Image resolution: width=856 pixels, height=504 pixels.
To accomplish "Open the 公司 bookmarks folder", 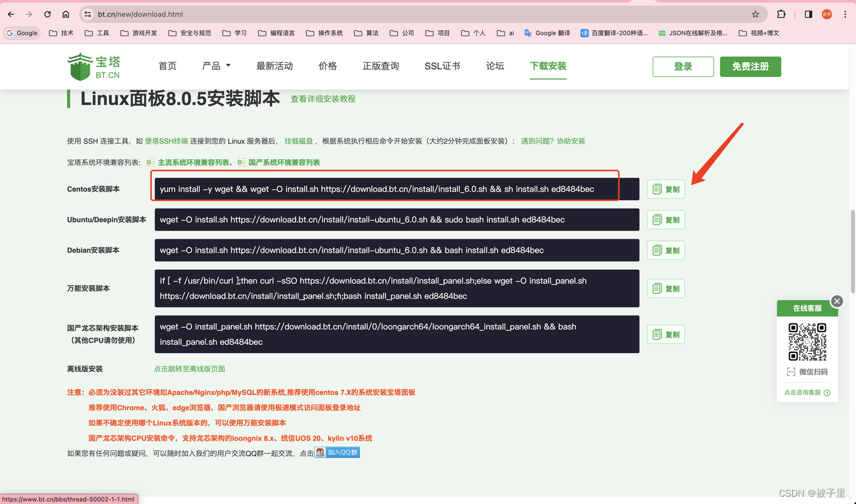I will click(402, 33).
